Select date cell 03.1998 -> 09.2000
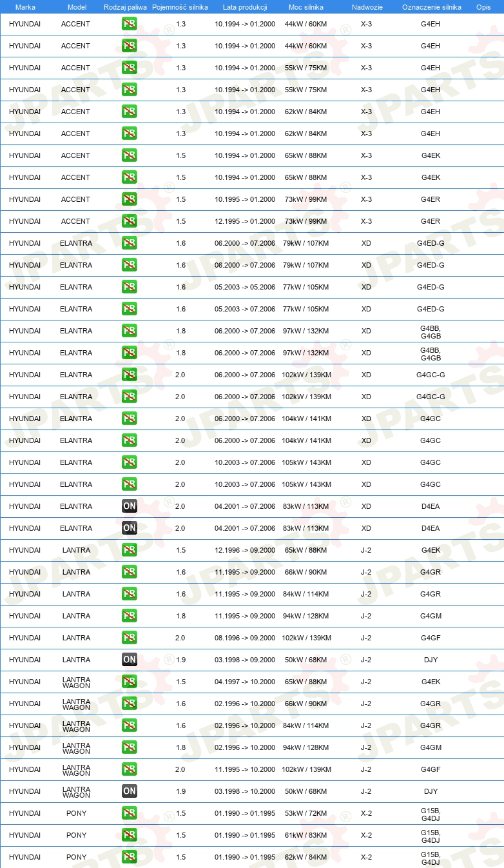 point(245,660)
